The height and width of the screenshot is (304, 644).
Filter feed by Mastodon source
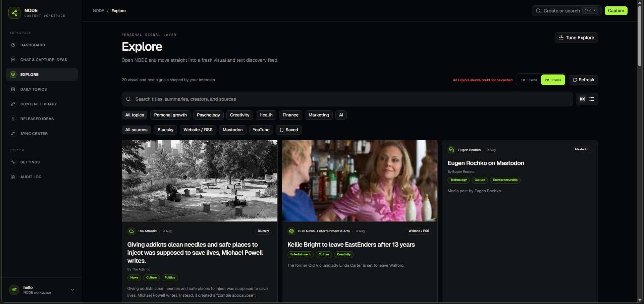click(233, 130)
